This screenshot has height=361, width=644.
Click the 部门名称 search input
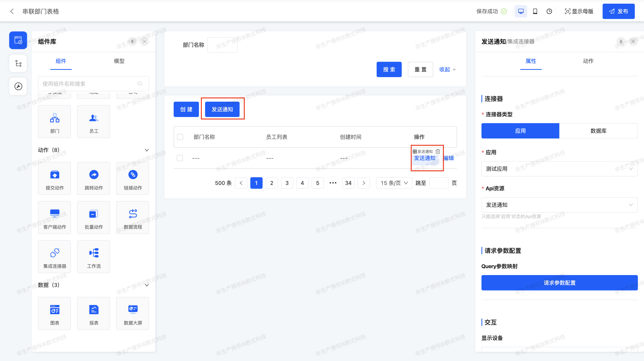pos(223,45)
